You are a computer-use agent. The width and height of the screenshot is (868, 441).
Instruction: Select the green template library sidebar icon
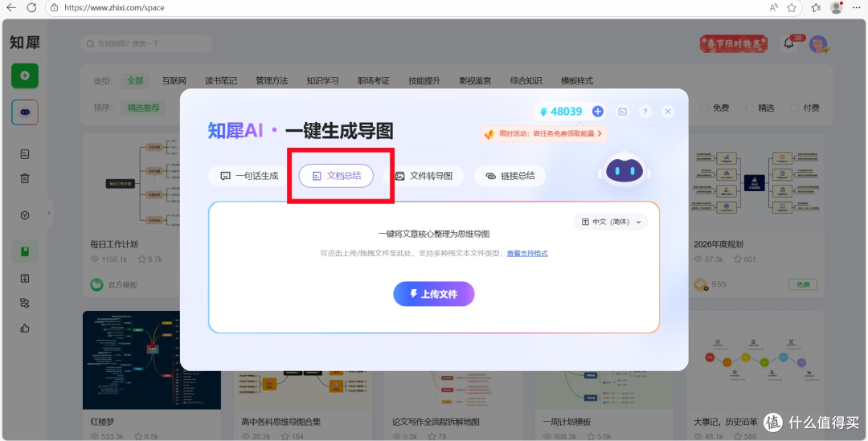[x=25, y=251]
